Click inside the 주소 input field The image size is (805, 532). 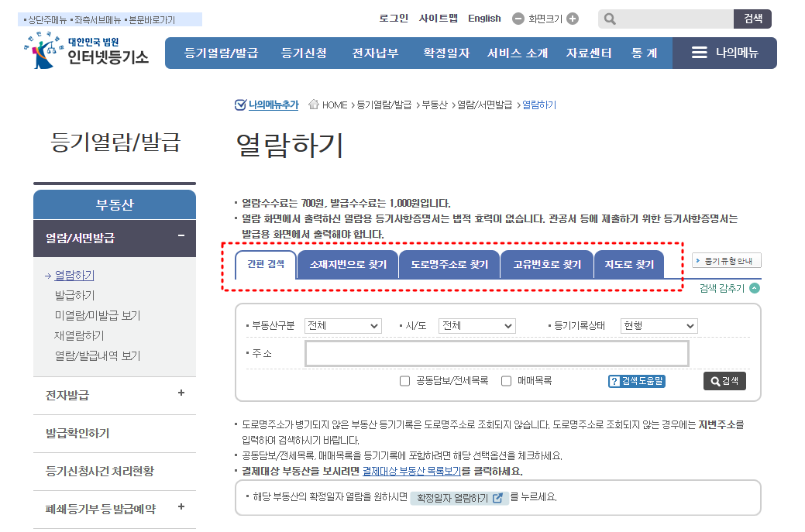(496, 353)
